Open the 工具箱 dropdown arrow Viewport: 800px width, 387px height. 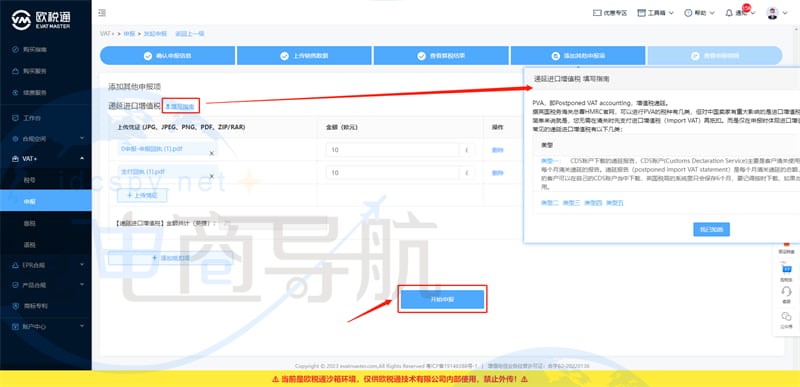click(671, 13)
